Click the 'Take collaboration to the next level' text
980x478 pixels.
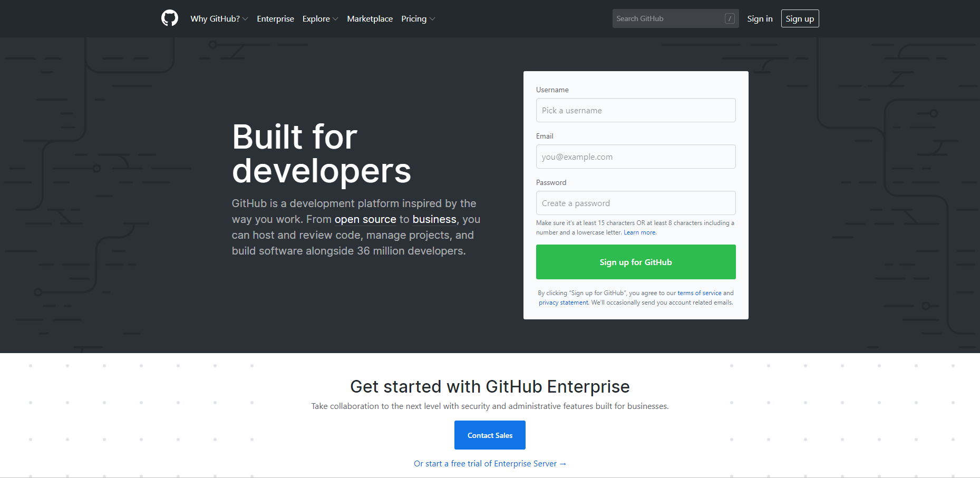click(x=490, y=406)
